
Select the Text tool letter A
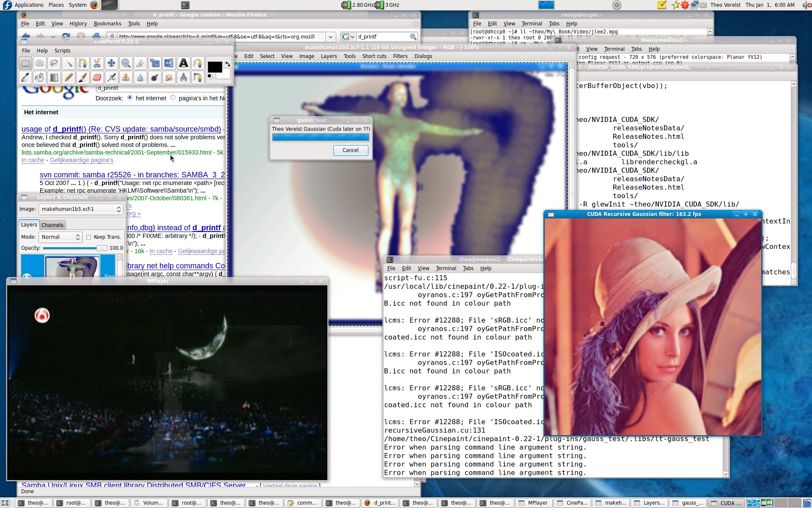[x=184, y=63]
